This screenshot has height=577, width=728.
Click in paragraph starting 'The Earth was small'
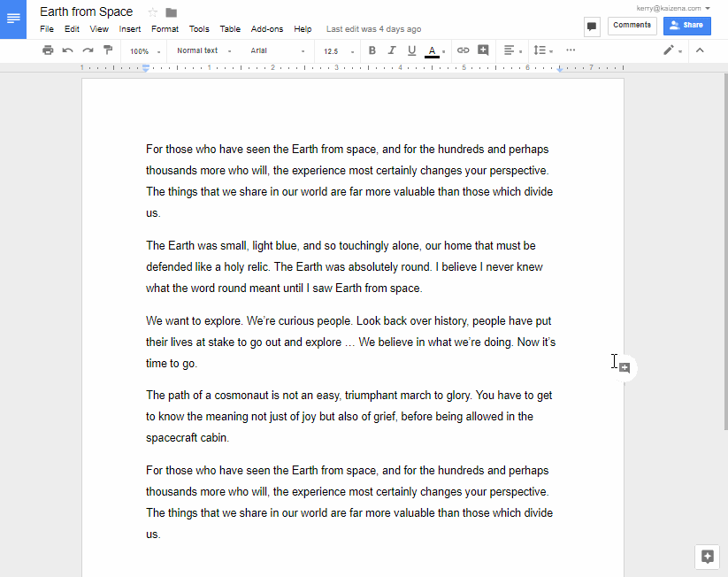point(344,266)
